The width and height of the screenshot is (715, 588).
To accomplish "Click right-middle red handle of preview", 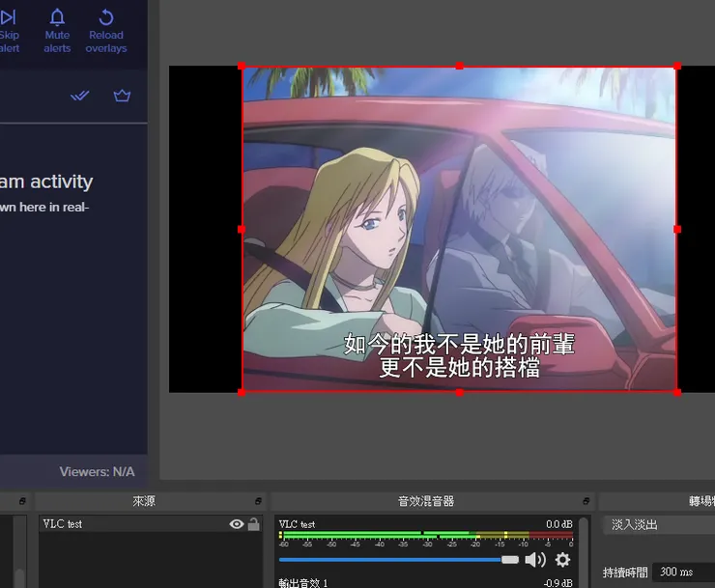I will click(677, 229).
